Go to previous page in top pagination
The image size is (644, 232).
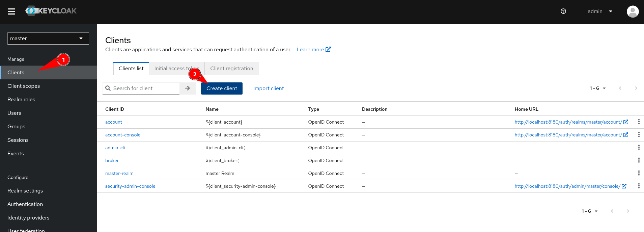(620, 88)
